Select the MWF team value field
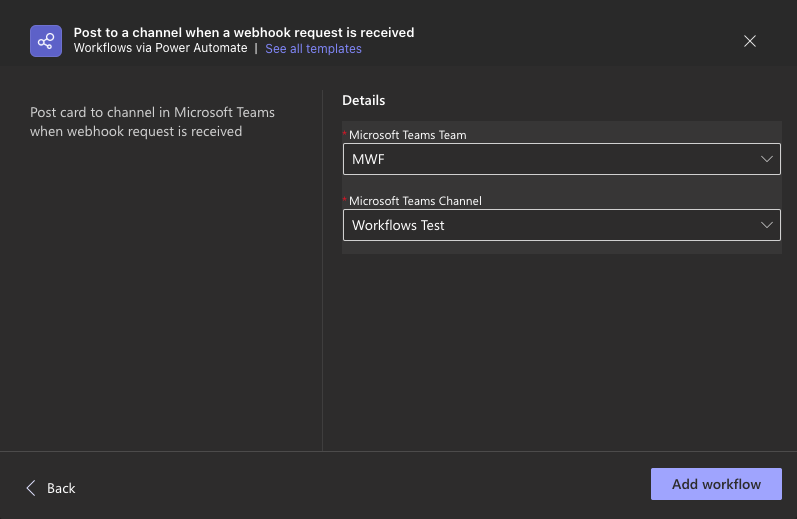The width and height of the screenshot is (797, 519). pyautogui.click(x=540, y=159)
